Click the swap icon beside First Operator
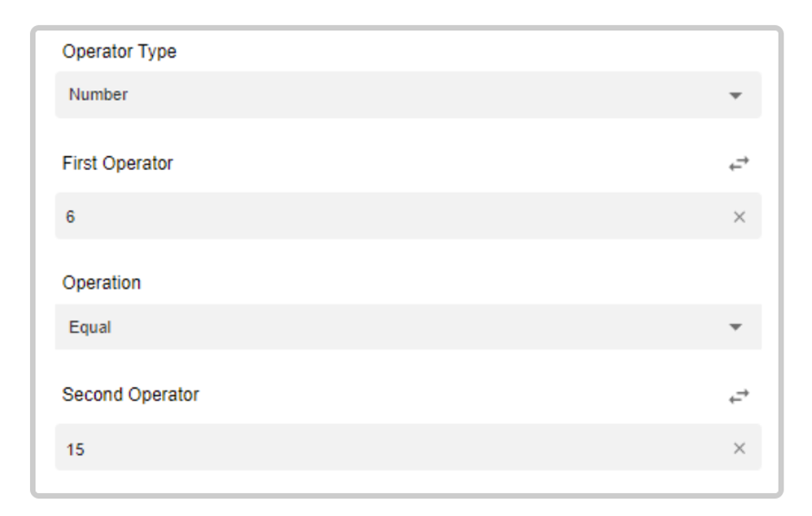 pos(739,164)
